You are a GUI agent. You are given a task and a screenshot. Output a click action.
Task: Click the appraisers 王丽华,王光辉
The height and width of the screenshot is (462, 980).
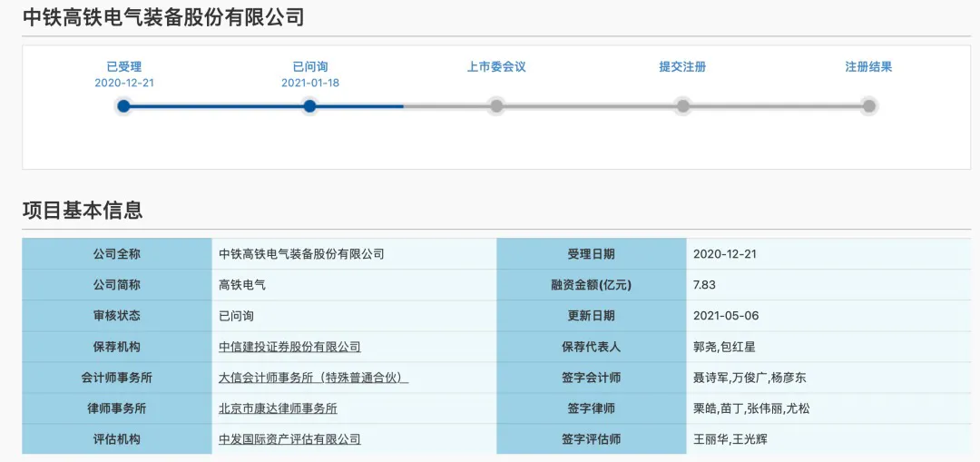[x=730, y=439]
